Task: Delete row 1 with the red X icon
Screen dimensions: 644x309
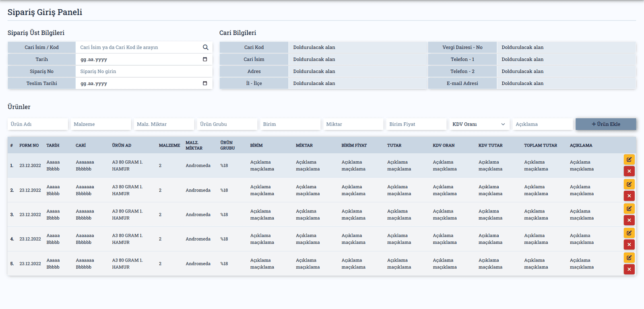Action: coord(629,171)
